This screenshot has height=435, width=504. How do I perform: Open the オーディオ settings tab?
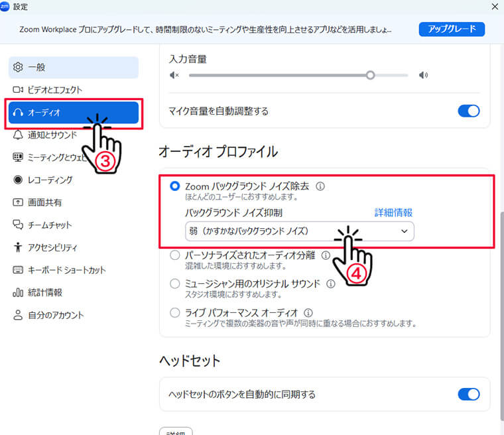click(x=73, y=113)
